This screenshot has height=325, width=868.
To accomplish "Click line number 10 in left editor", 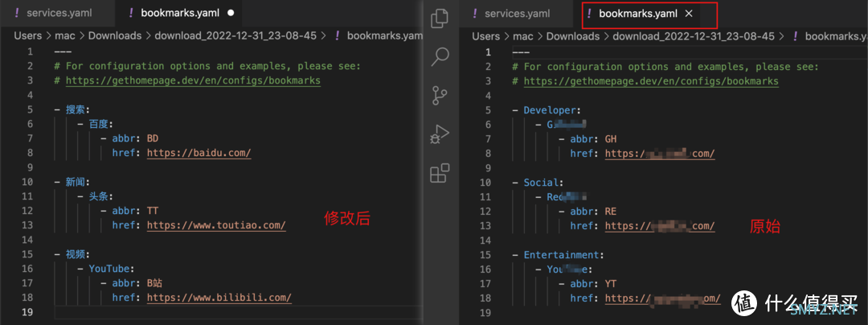I will point(27,182).
